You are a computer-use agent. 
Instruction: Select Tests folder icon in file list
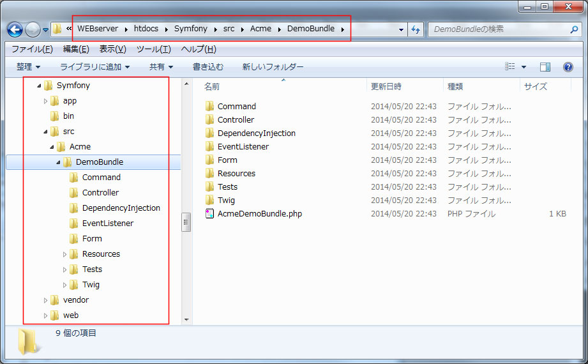(x=209, y=187)
